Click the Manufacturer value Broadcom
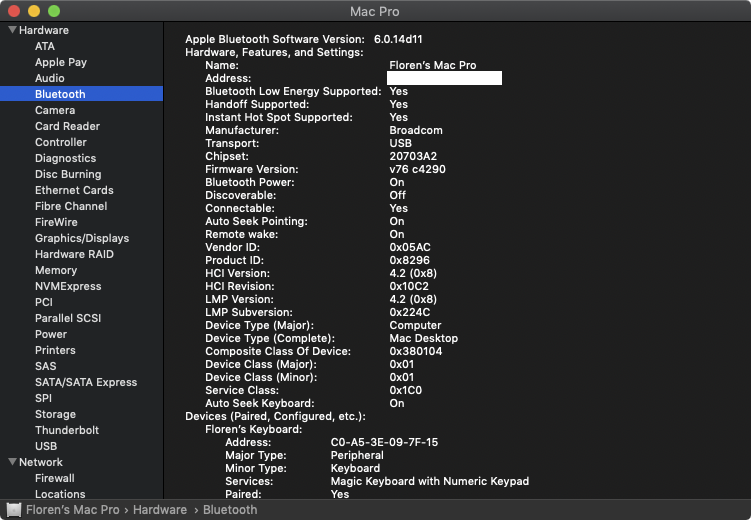This screenshot has width=751, height=520. tap(416, 130)
